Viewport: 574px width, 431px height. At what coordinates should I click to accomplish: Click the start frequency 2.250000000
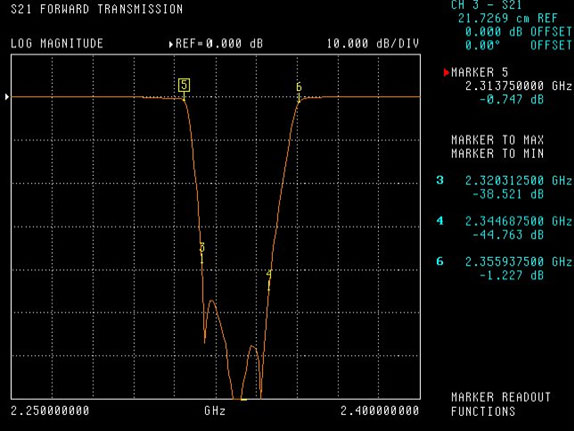pyautogui.click(x=50, y=411)
